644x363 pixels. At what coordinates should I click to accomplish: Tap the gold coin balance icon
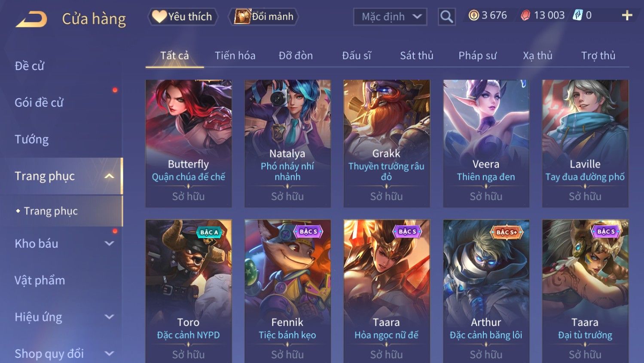[x=473, y=15]
